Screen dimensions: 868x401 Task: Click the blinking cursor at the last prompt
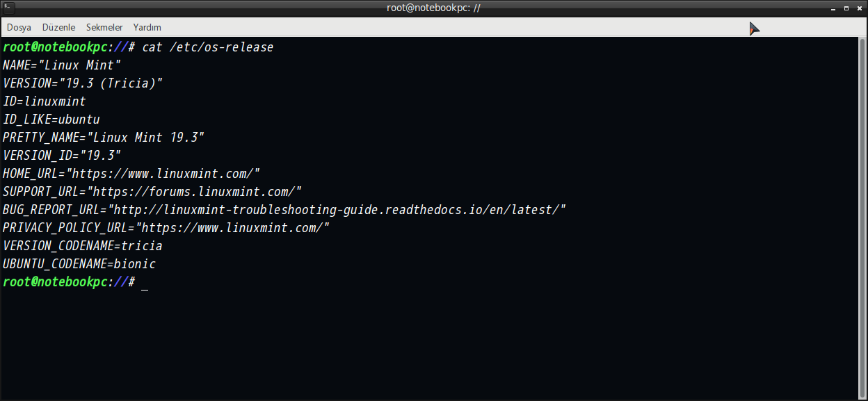(145, 284)
